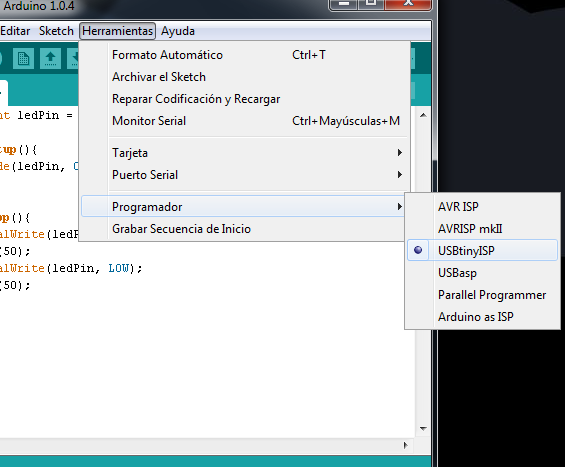
Task: Click Grabar Secuencia de Inicio
Action: (x=243, y=229)
